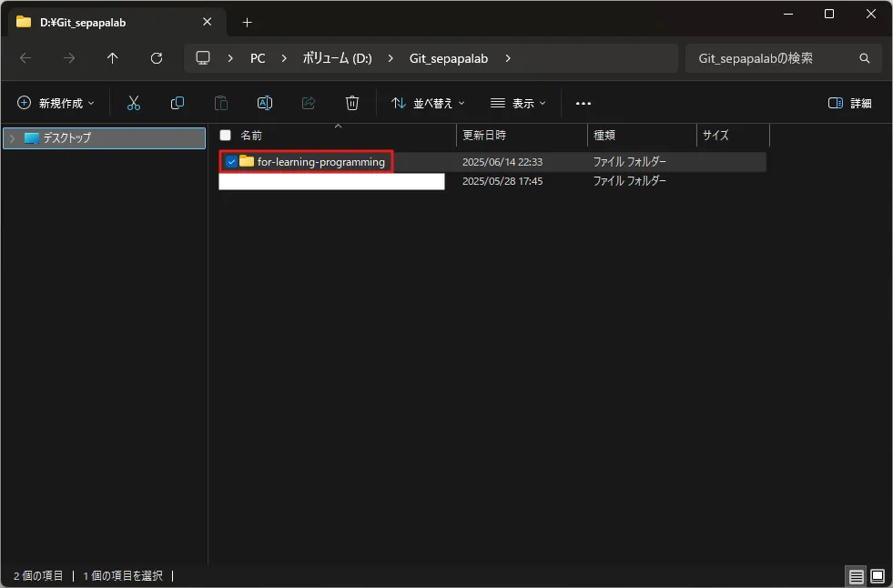893x588 pixels.
Task: Expand chevron after ボリューム (D:) breadcrumb
Action: [x=391, y=58]
